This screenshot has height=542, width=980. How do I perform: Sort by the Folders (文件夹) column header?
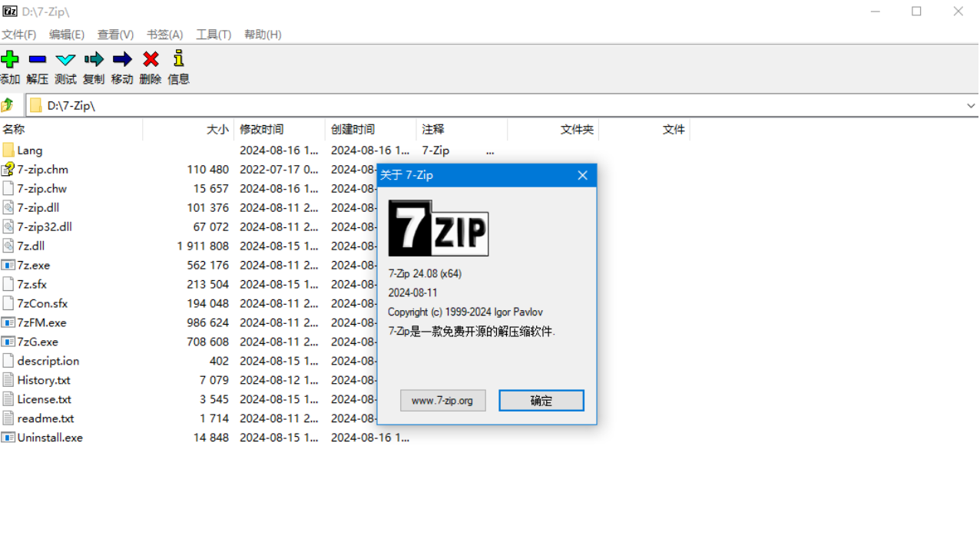(x=553, y=129)
